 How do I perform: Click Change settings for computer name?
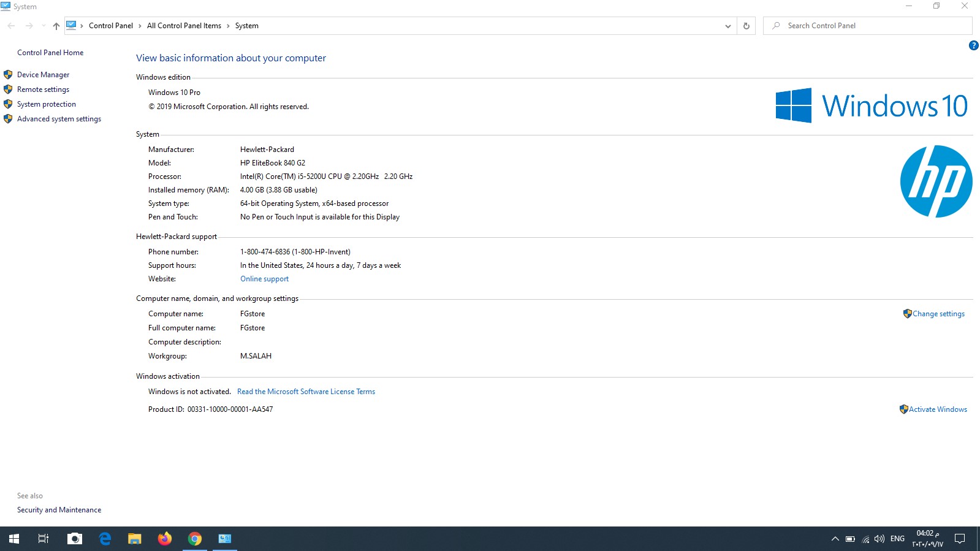[x=938, y=314]
